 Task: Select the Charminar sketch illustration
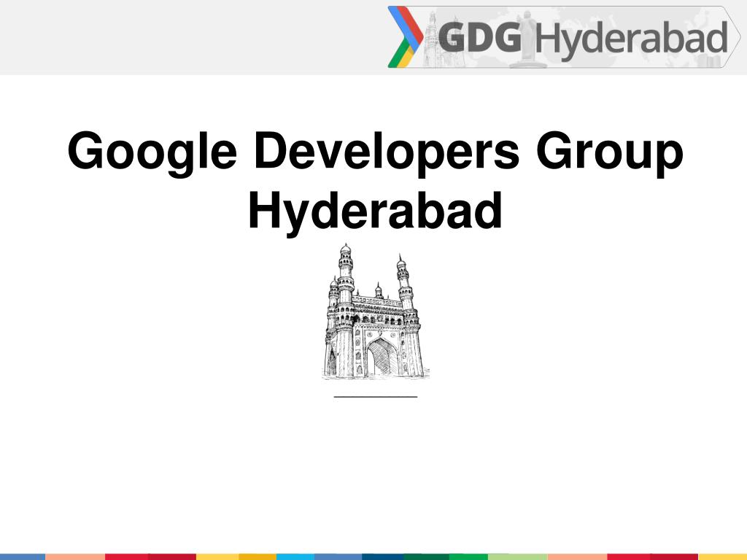point(376,311)
